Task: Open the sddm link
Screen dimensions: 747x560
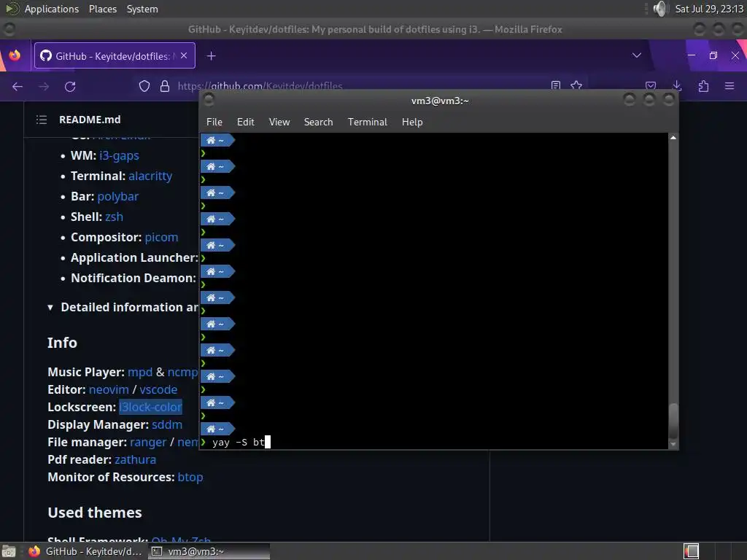Action: pos(167,425)
